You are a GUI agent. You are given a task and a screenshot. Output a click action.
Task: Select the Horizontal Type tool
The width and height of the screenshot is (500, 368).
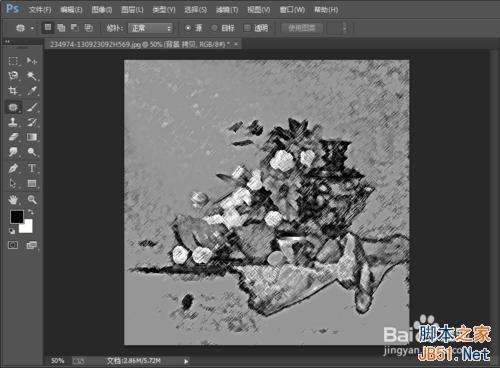[x=32, y=168]
